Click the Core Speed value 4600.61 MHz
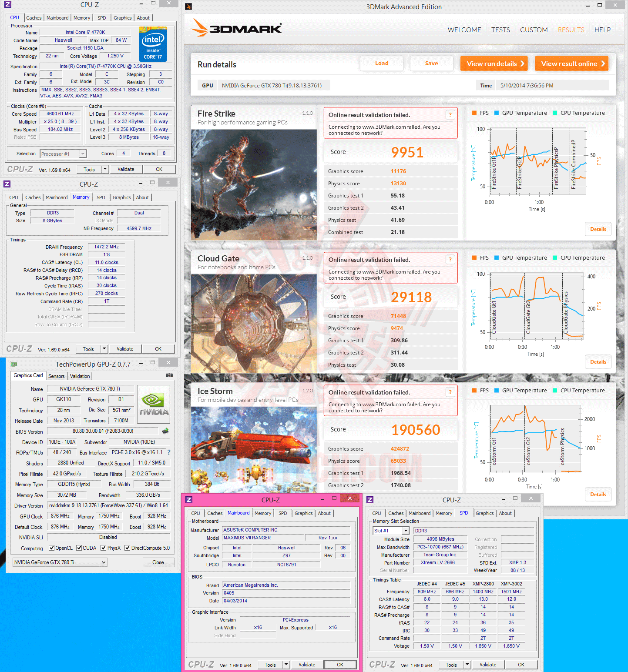 coord(60,114)
